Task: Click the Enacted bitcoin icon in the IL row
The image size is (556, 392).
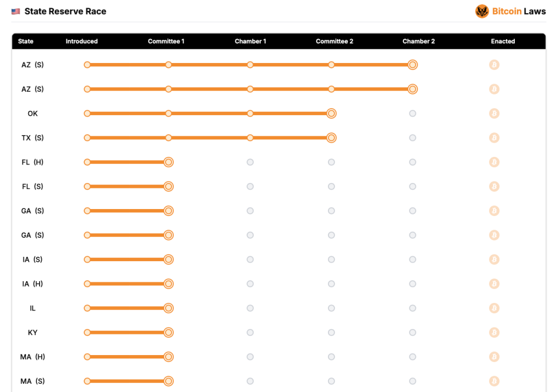Action: 494,308
